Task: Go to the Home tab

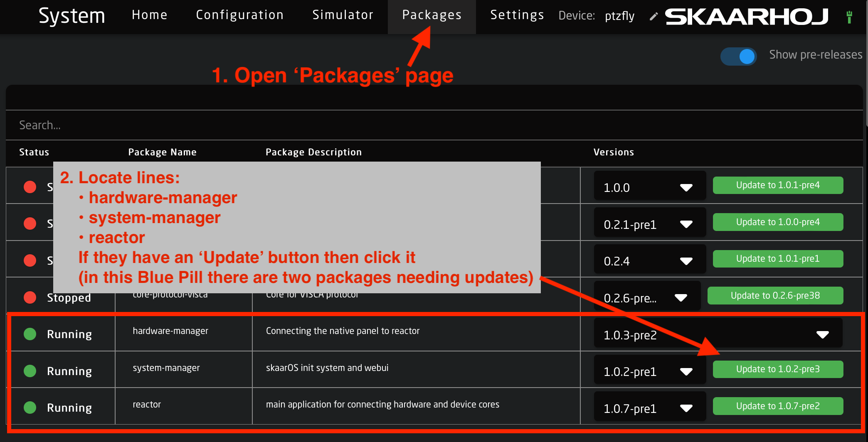Action: click(150, 15)
